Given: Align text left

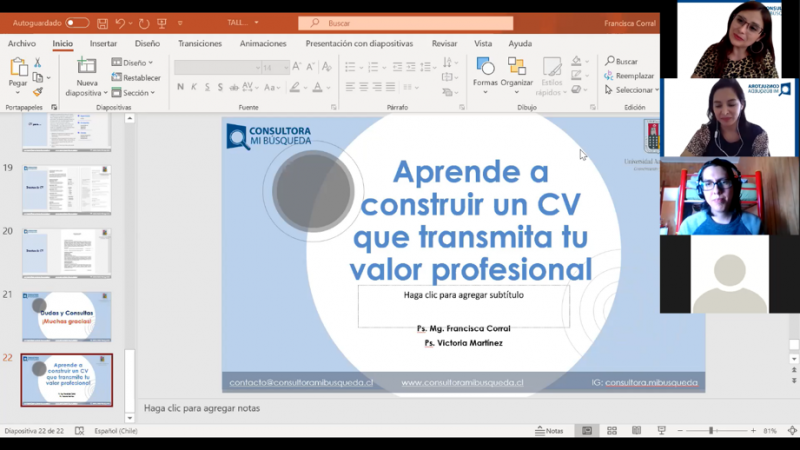Looking at the screenshot, I should tap(350, 87).
